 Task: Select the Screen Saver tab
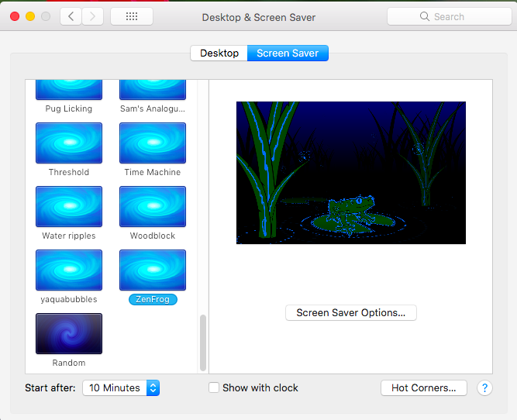288,53
